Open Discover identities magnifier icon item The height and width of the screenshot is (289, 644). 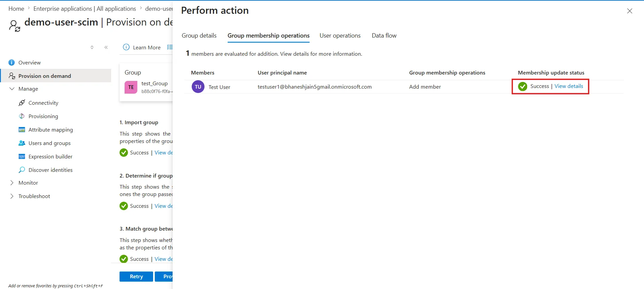(x=22, y=170)
